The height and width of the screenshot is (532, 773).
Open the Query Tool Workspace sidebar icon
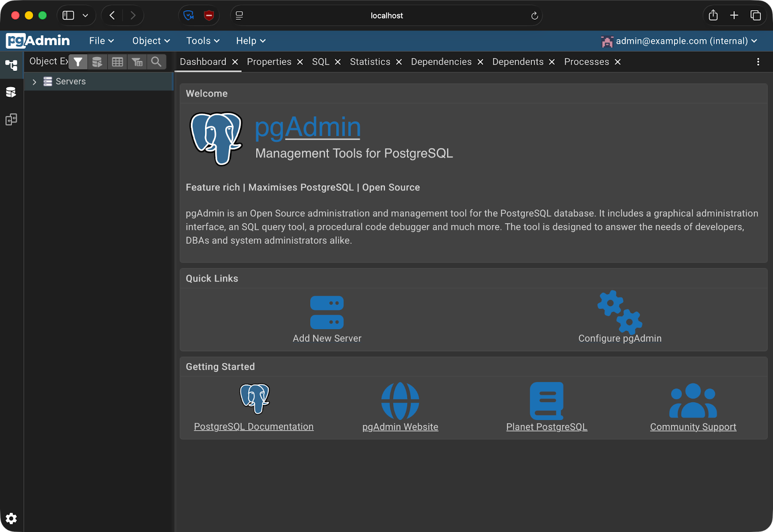click(x=11, y=92)
